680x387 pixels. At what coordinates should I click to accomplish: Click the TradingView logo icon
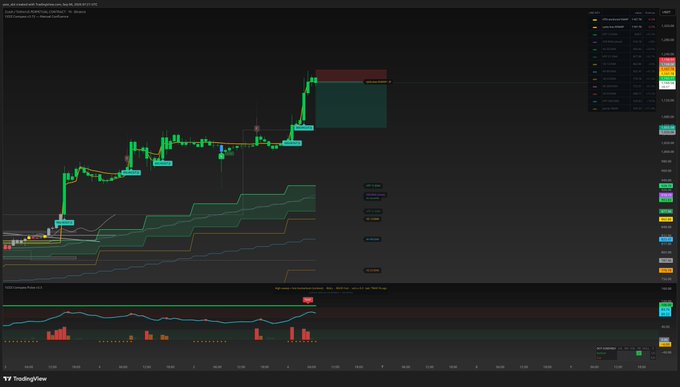[x=7, y=379]
